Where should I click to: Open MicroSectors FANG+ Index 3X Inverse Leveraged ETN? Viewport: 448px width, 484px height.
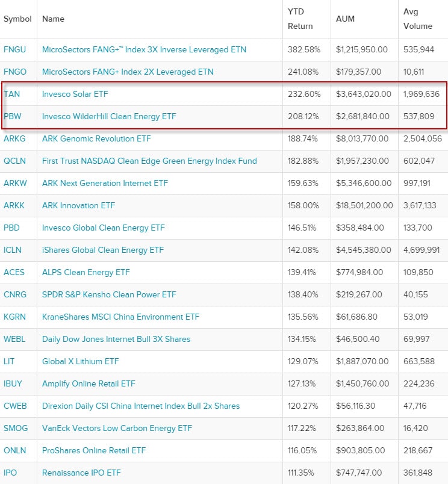point(144,50)
